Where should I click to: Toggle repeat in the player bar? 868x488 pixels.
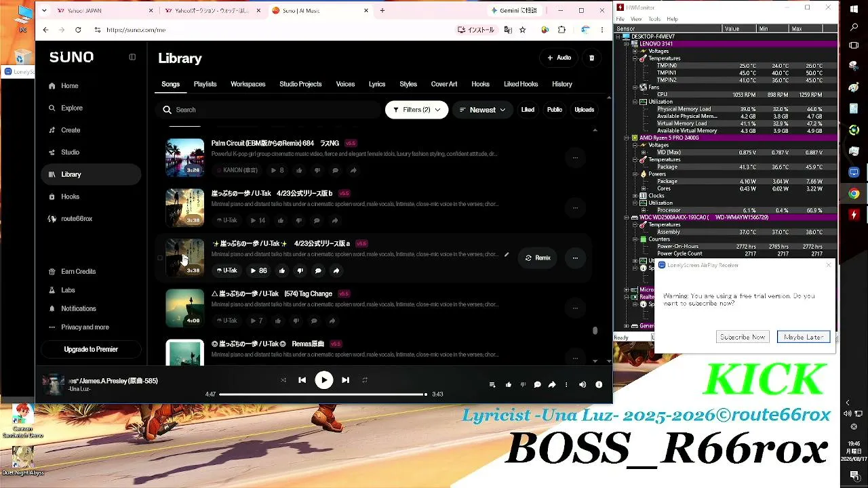point(365,380)
